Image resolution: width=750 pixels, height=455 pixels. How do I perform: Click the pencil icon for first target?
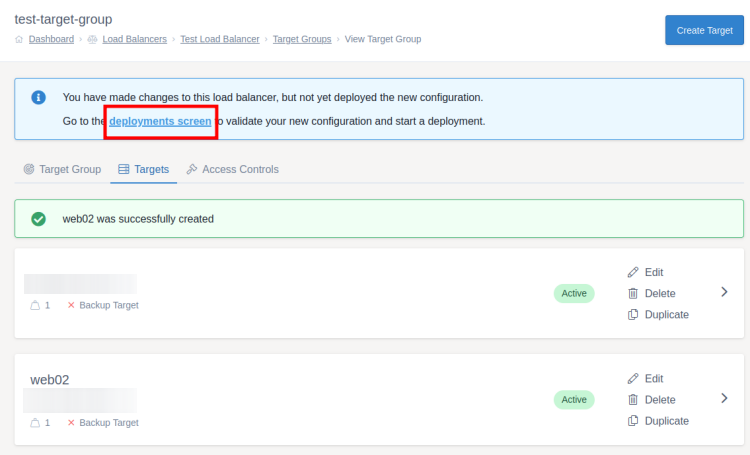[x=633, y=272]
